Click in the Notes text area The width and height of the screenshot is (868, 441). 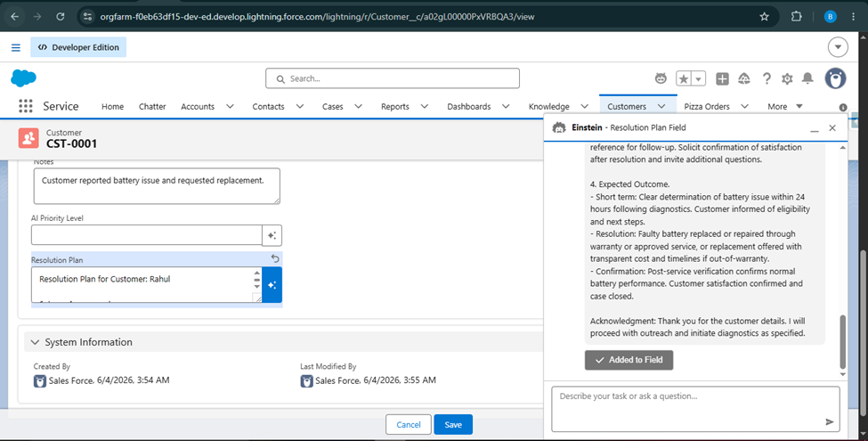(x=157, y=186)
